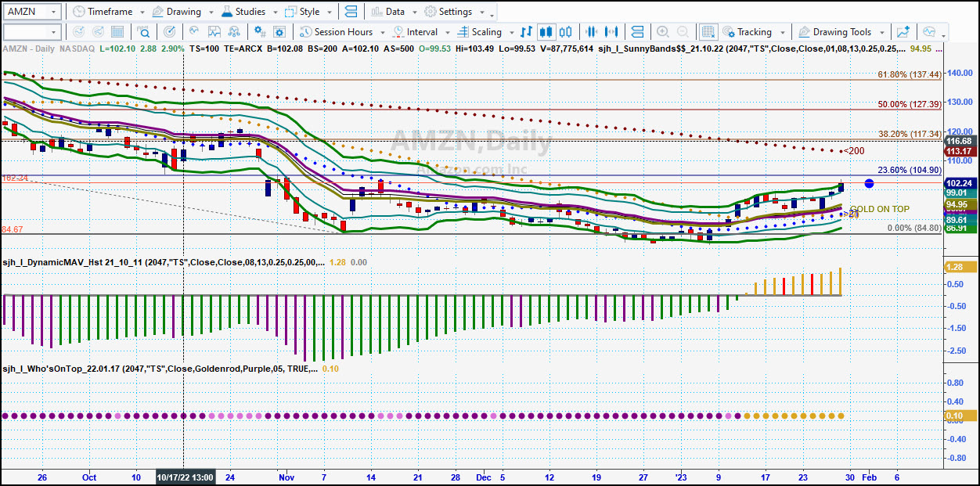Select the 23.60% (104.90) Fibonacci label
Screen dimensions: 980x486
909,170
